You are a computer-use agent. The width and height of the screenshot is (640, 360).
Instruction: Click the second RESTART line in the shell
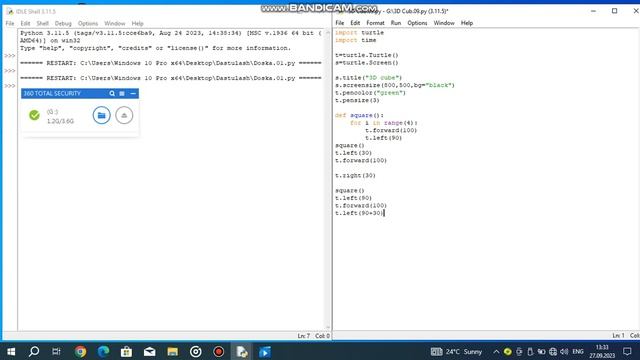pyautogui.click(x=171, y=78)
